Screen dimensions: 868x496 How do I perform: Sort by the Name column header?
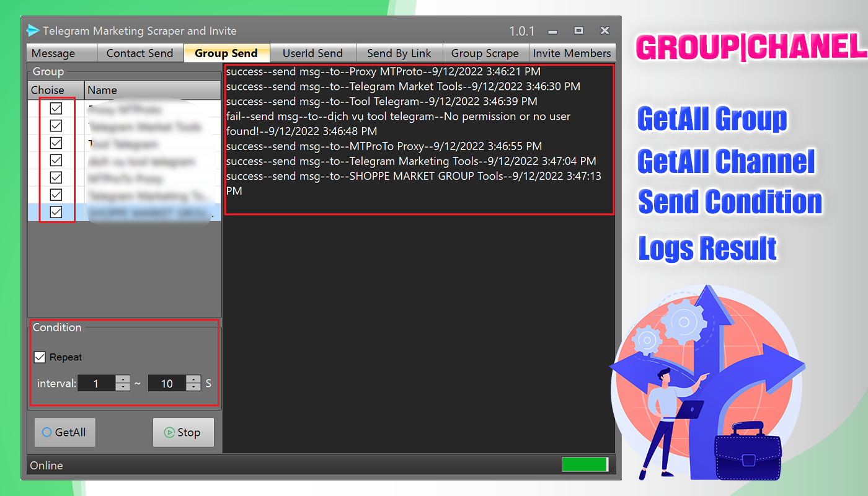click(152, 90)
